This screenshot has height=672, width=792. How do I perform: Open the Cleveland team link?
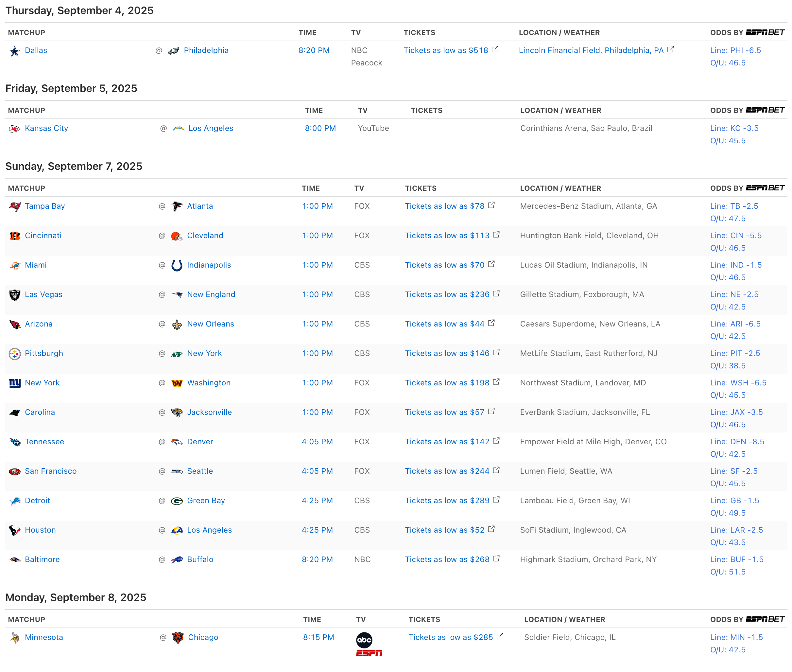(205, 236)
